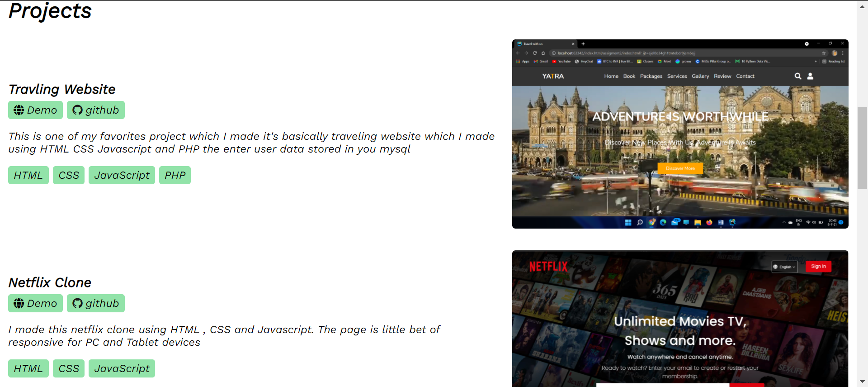Open the Travling Website github link

pos(96,110)
